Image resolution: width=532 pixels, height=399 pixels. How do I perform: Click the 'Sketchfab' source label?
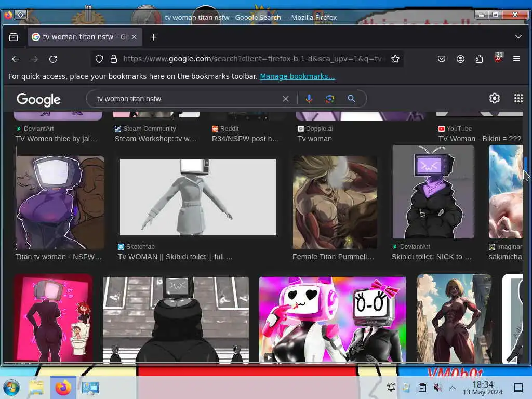(140, 247)
